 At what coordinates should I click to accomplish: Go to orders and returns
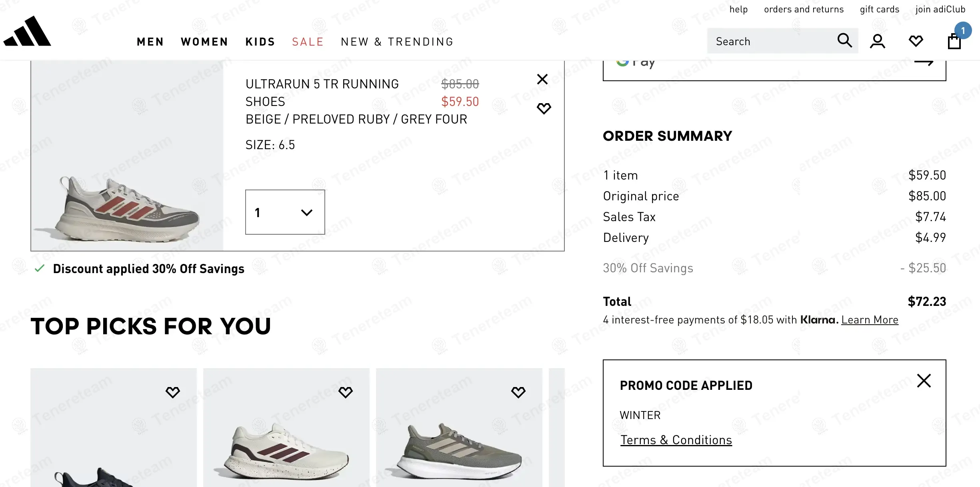pyautogui.click(x=803, y=9)
